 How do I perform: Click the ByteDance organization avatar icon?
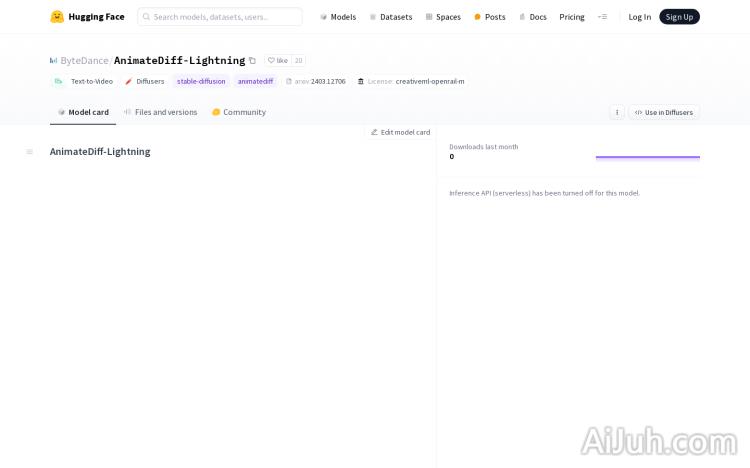tap(54, 60)
